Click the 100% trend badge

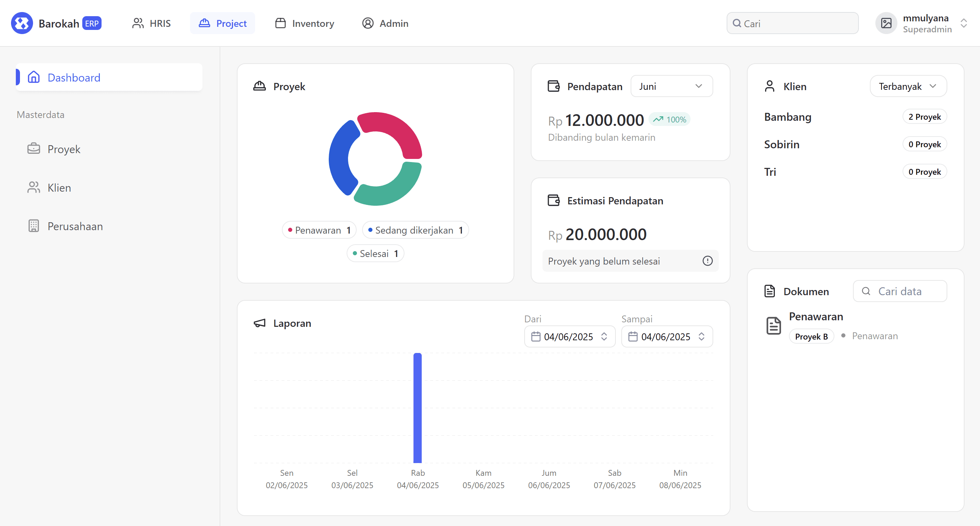[669, 119]
